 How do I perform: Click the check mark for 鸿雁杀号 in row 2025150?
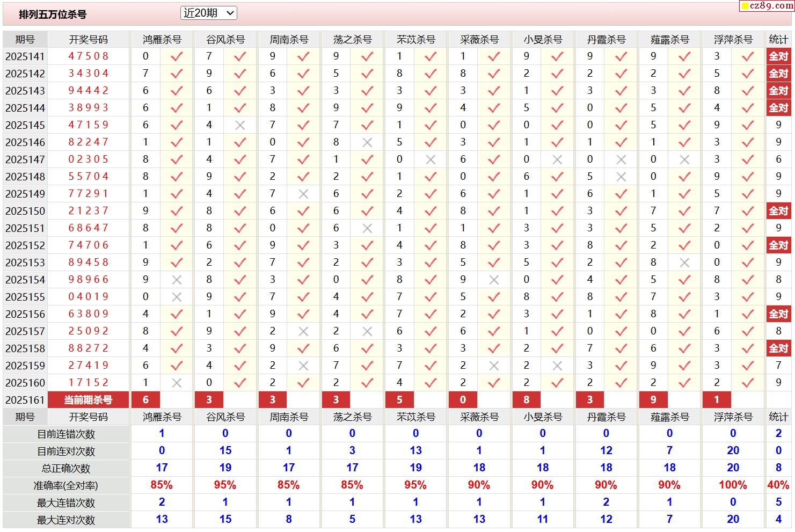(x=177, y=210)
